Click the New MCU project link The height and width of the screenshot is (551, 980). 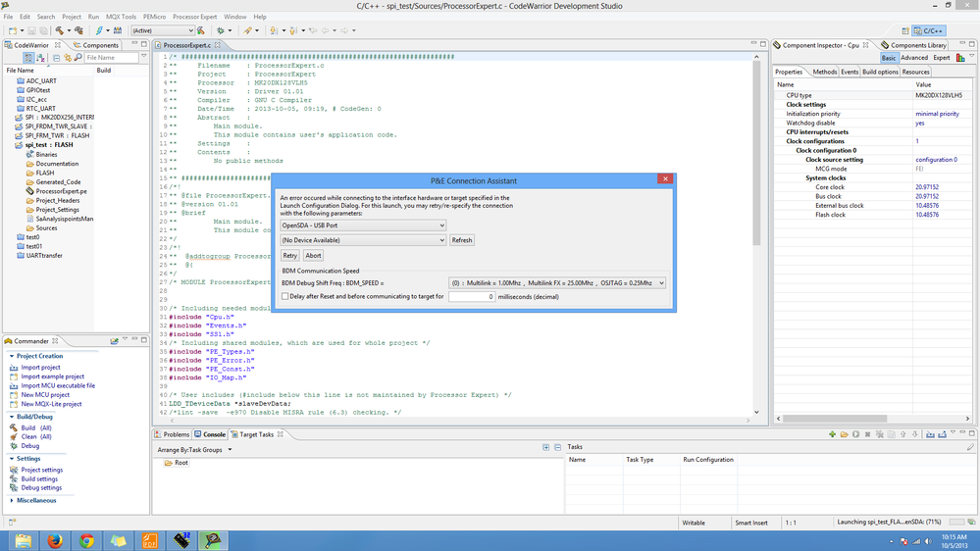(x=45, y=395)
